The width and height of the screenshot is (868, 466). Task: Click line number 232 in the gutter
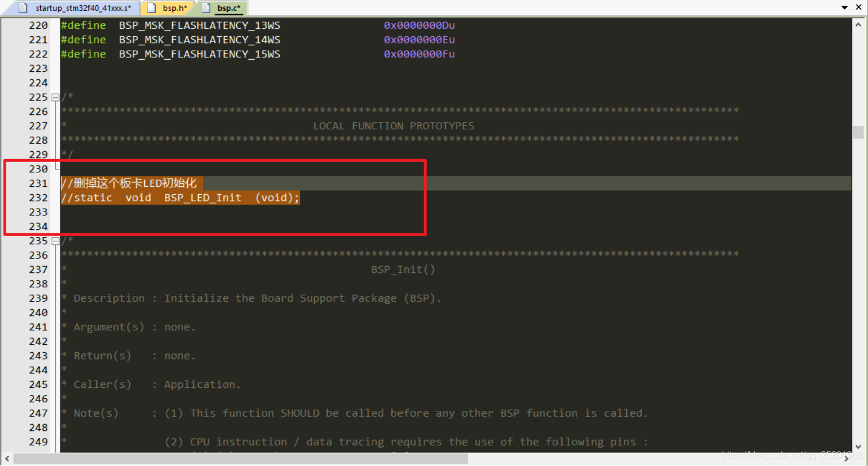38,198
